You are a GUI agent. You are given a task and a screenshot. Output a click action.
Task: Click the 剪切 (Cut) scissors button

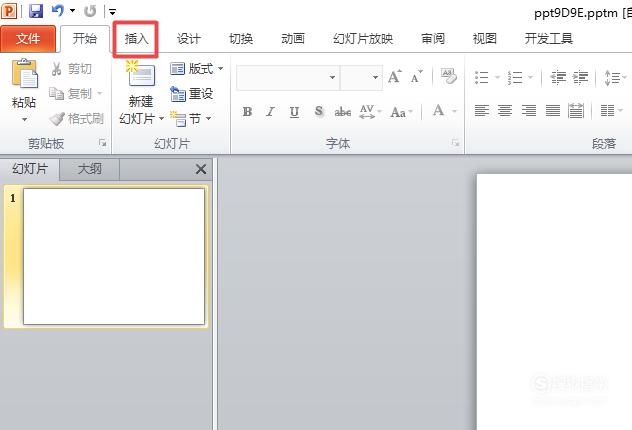[x=72, y=69]
